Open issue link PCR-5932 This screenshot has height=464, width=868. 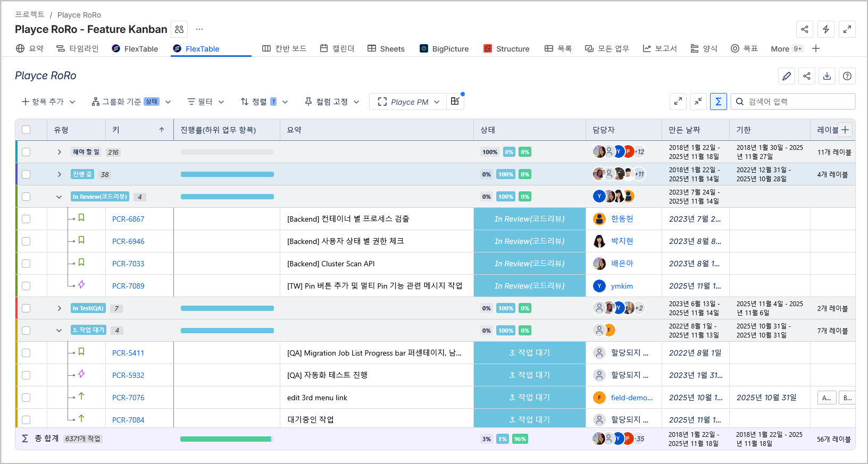point(128,375)
